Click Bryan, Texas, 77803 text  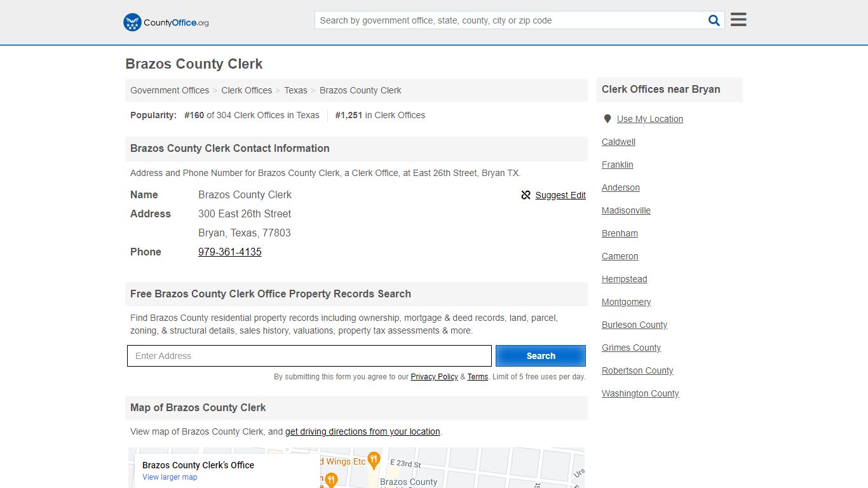tap(245, 233)
